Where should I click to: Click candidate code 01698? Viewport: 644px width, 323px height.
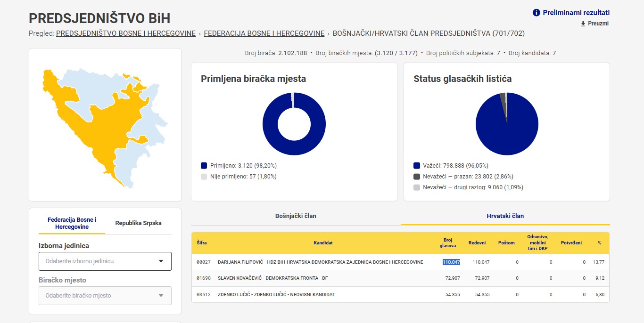point(203,278)
